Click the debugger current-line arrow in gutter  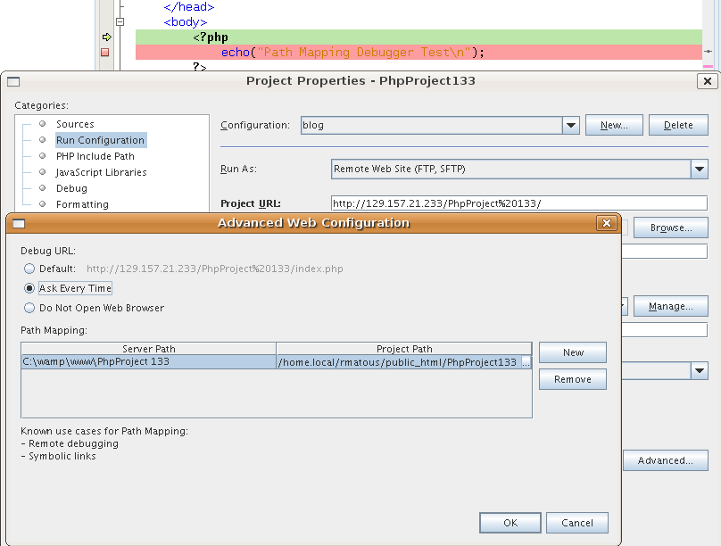coord(106,37)
